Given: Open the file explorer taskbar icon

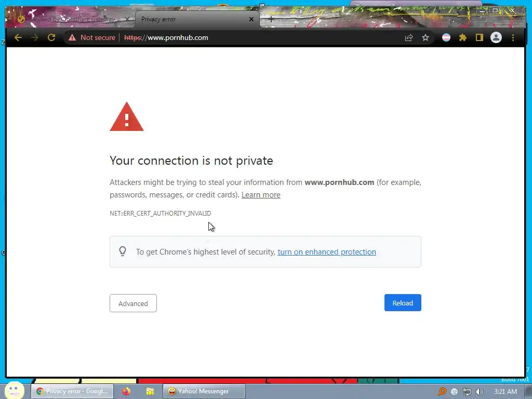Looking at the screenshot, I should (150, 392).
